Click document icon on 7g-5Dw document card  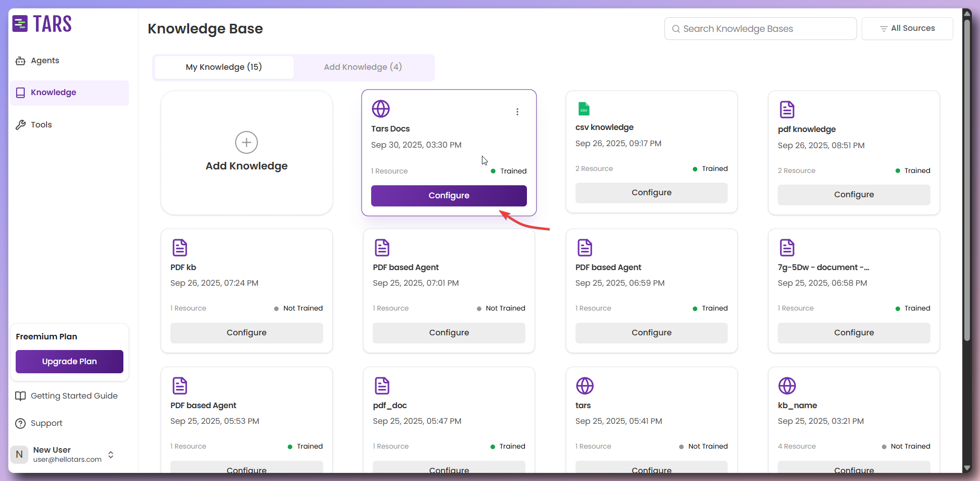[787, 248]
